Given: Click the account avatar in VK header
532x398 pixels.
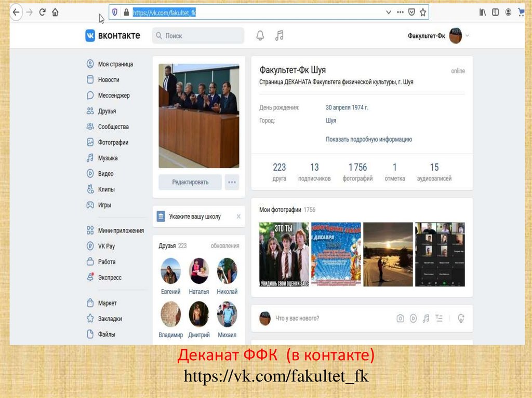Looking at the screenshot, I should (455, 36).
